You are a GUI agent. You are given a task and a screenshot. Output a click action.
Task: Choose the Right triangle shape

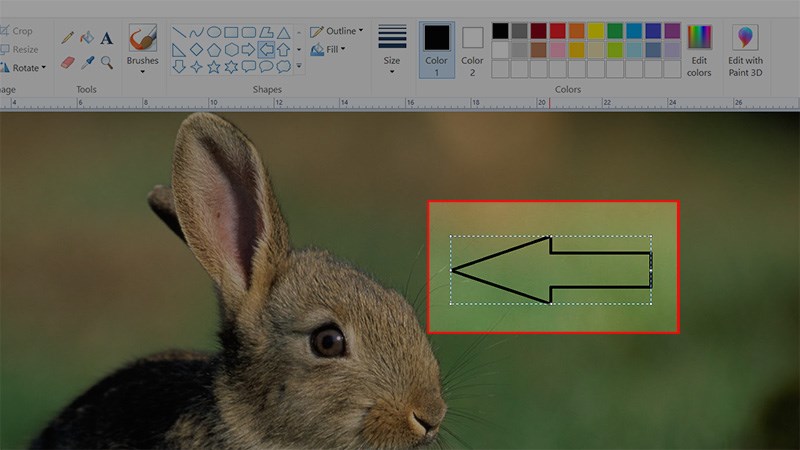coord(179,49)
